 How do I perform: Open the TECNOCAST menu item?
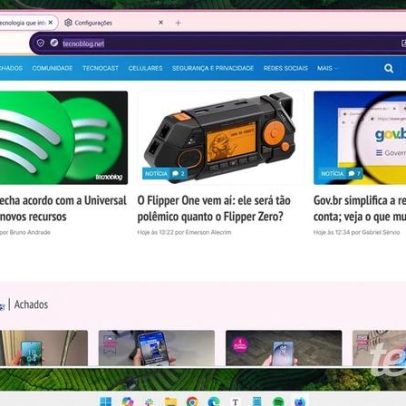100,68
